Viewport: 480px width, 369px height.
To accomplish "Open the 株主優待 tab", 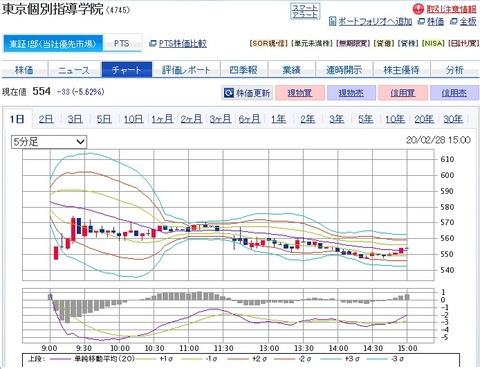I will click(x=401, y=70).
